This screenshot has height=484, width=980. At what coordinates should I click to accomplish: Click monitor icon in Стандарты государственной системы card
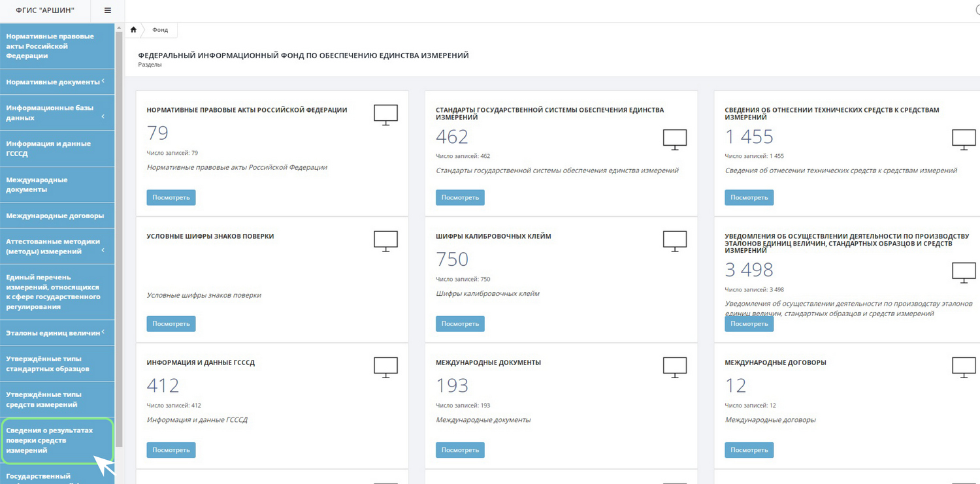point(674,139)
